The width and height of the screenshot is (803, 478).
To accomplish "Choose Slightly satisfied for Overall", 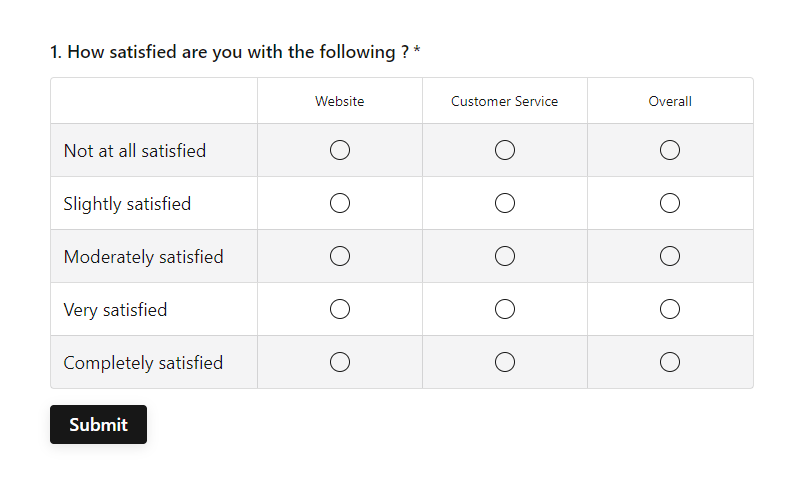I will pos(670,203).
